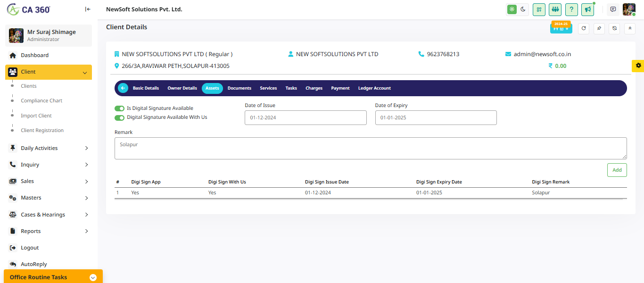Click the Remark text area
The width and height of the screenshot is (644, 283).
371,148
